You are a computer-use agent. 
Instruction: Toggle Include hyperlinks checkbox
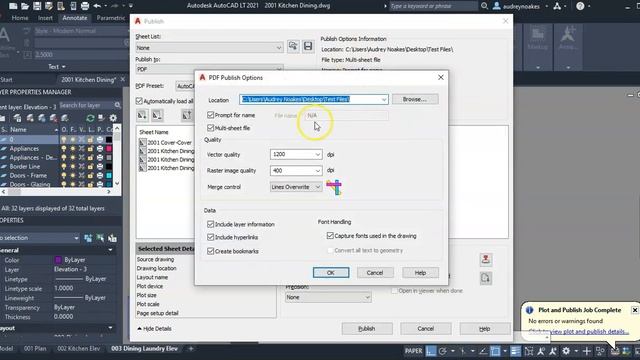tap(211, 237)
